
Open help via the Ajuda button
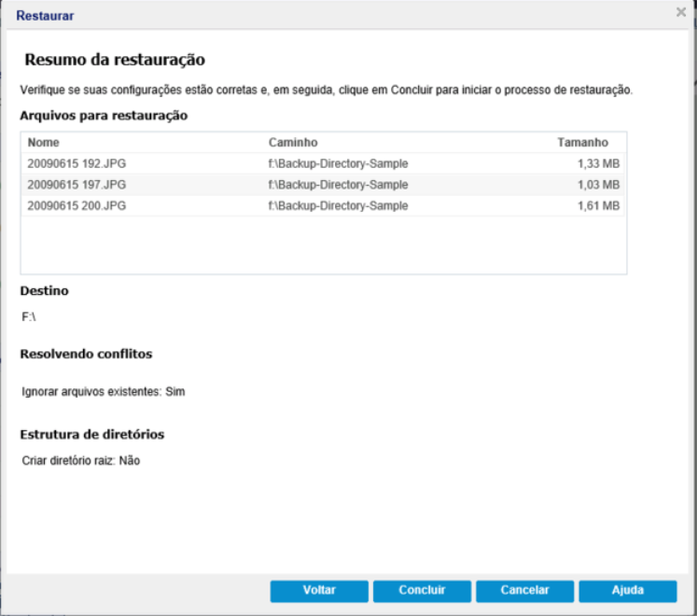point(627,590)
